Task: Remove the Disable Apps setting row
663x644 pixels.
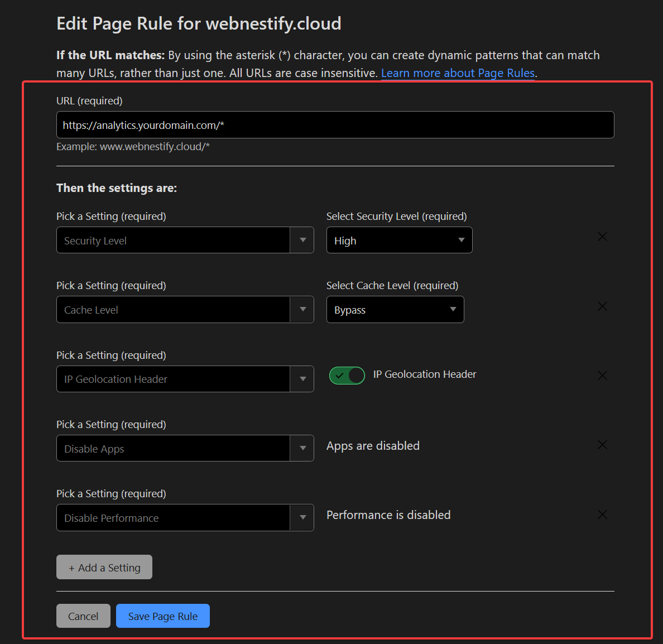Action: [x=602, y=445]
